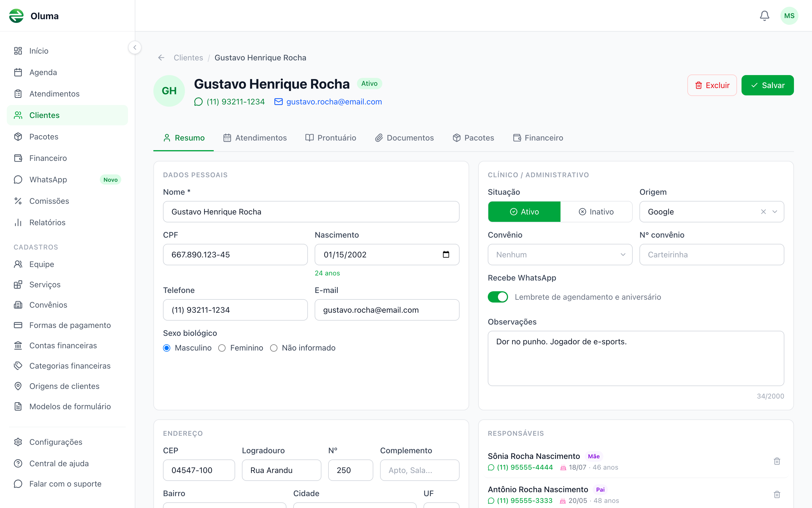Screen dimensions: 812x508
Task: Click the Convênios building icon
Action: tap(18, 305)
